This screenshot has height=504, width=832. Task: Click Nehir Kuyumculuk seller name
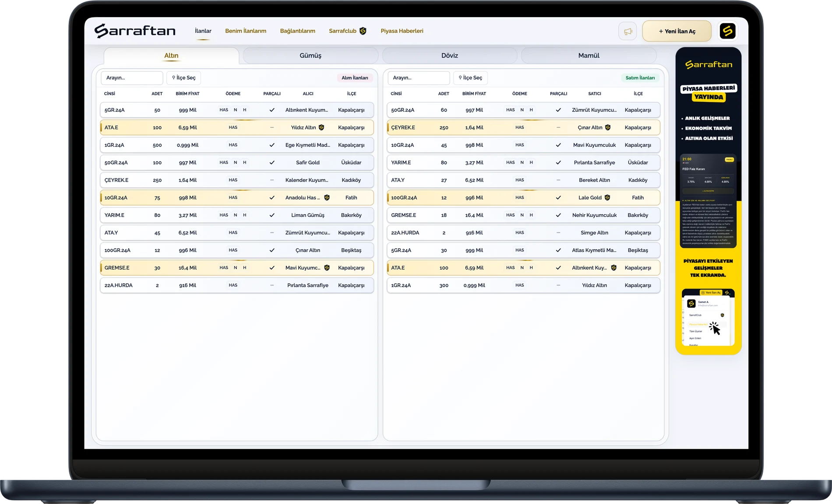point(594,215)
